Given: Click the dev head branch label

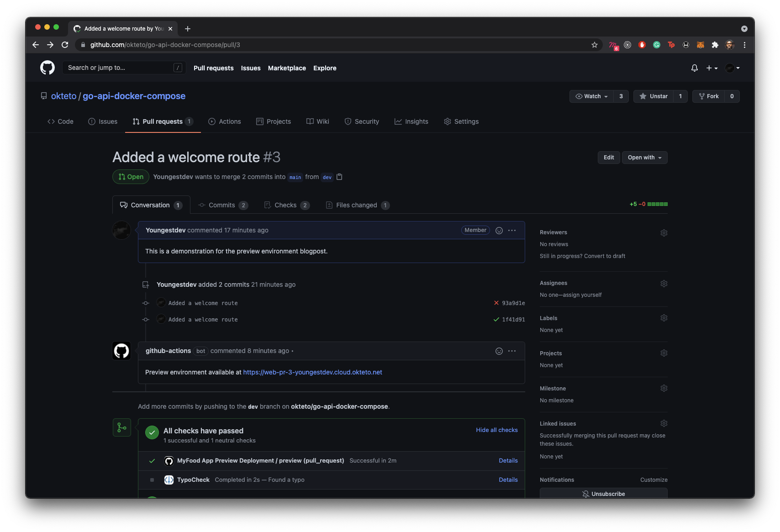Looking at the screenshot, I should (x=327, y=177).
